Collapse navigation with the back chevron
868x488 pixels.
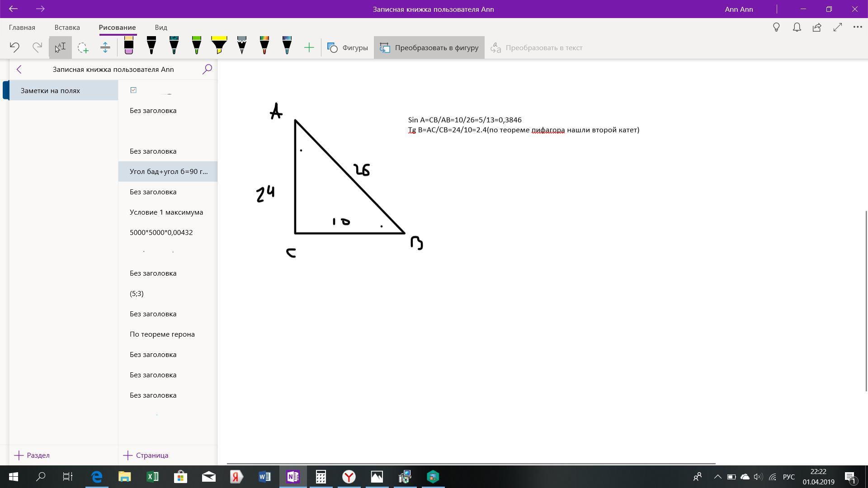tap(19, 69)
